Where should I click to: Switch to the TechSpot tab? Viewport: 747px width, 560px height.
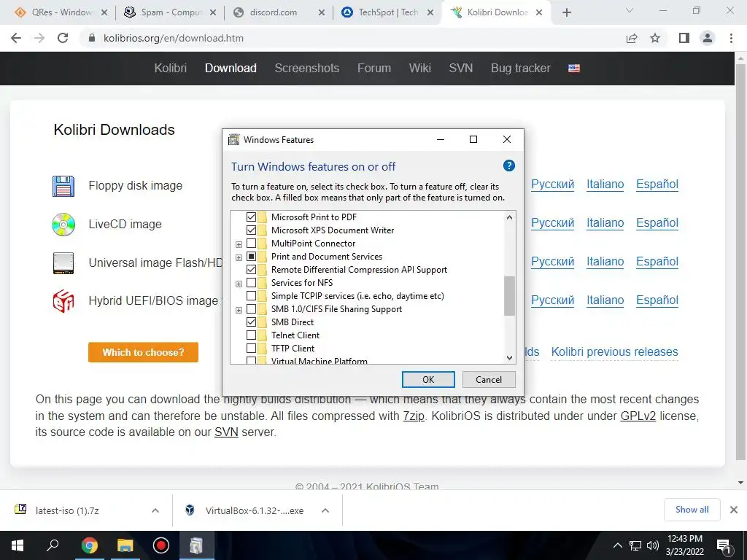[x=388, y=12]
